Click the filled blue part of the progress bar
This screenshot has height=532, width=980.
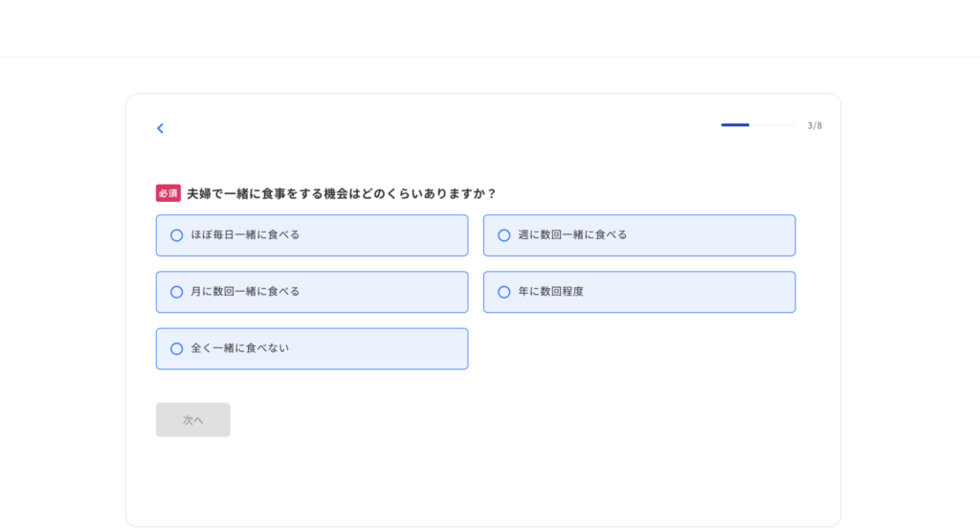[x=735, y=125]
